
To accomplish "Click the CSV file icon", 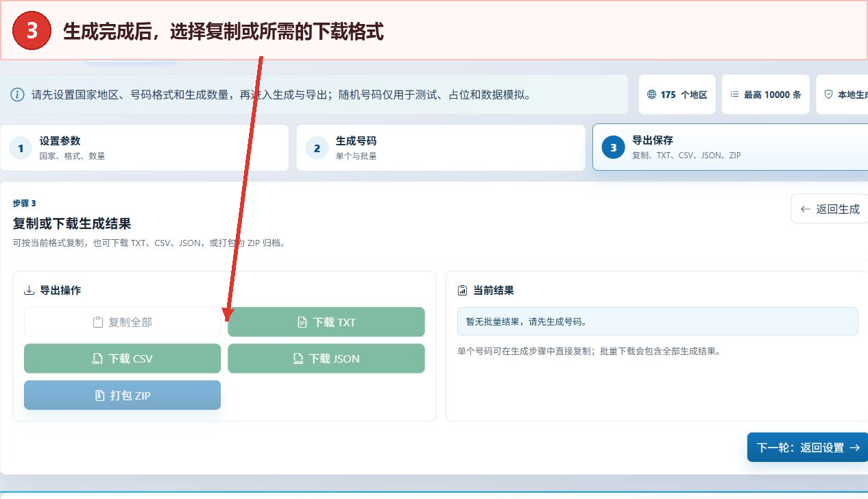I will point(98,358).
